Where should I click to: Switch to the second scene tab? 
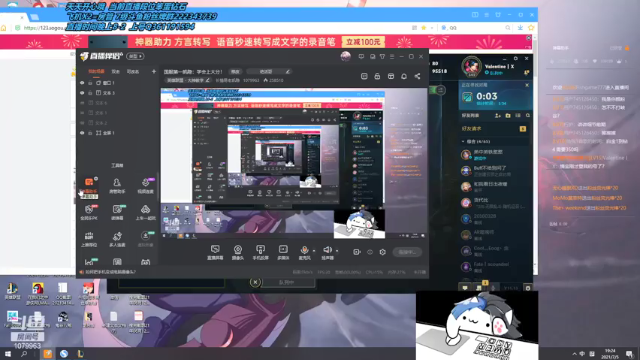click(116, 71)
